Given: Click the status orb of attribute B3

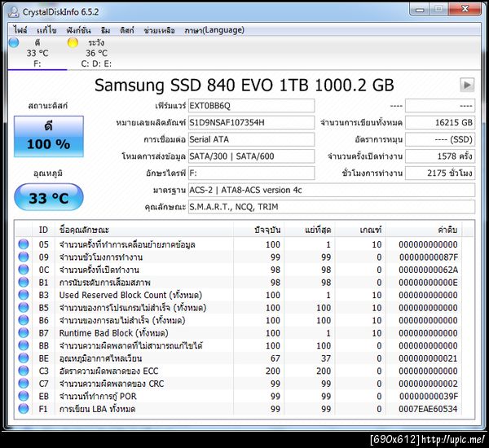Looking at the screenshot, I should (x=24, y=295).
